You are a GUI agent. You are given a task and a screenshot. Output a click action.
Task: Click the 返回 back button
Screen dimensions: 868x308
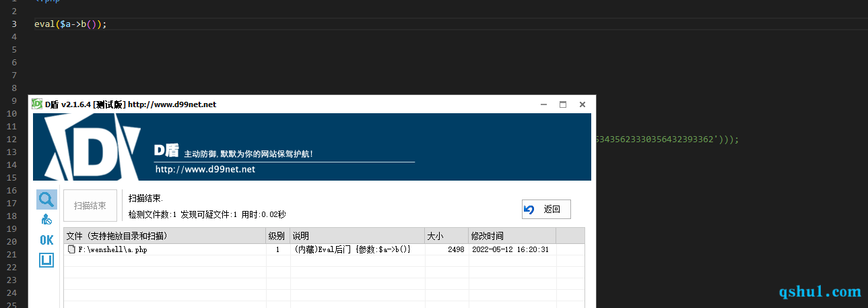tap(546, 209)
